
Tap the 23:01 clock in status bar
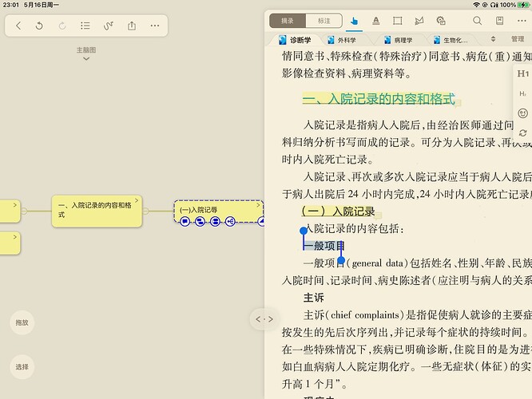(11, 5)
